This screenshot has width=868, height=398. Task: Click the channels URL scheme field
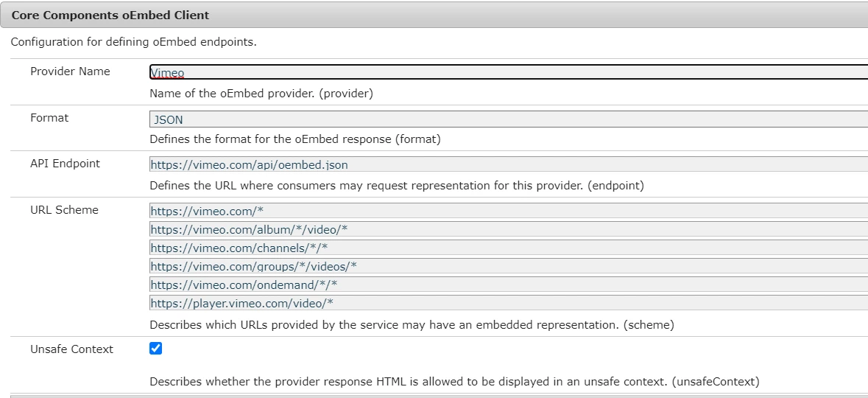tap(509, 248)
